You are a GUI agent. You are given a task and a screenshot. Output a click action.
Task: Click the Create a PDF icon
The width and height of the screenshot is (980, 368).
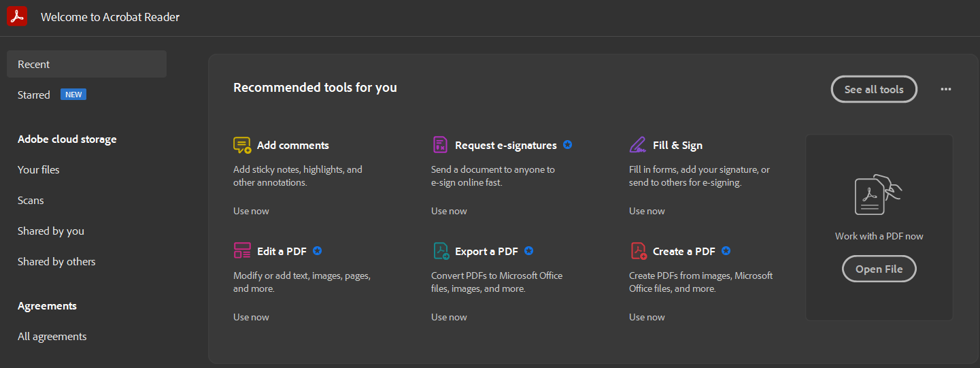(x=639, y=251)
